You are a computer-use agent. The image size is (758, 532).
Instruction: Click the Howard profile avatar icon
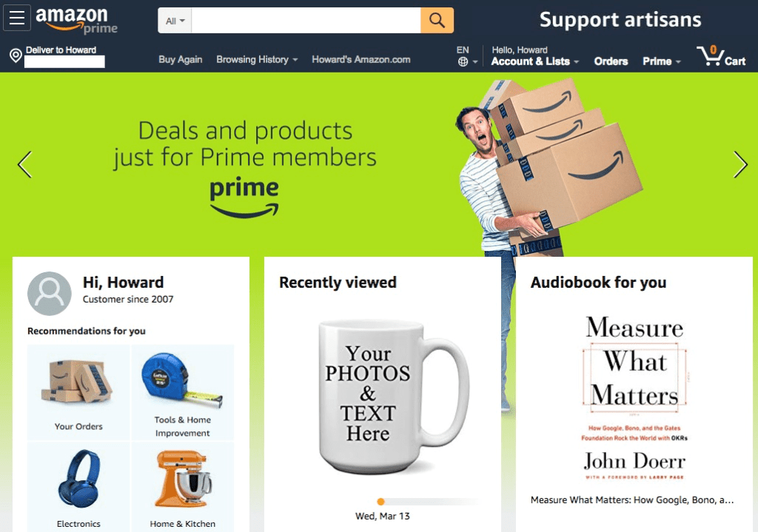pyautogui.click(x=50, y=293)
